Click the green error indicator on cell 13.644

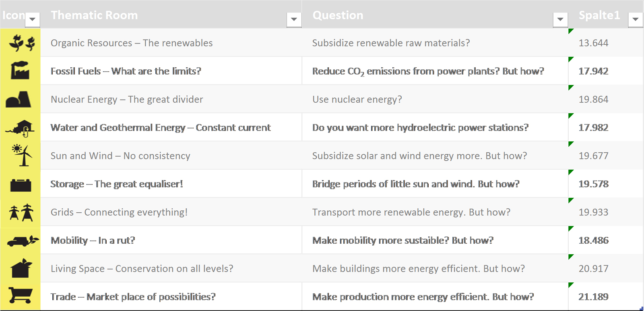pyautogui.click(x=571, y=31)
